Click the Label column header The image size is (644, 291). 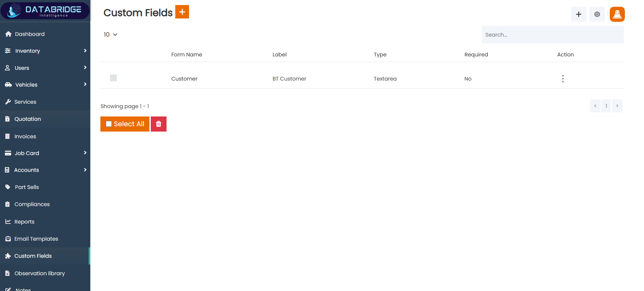pos(279,54)
